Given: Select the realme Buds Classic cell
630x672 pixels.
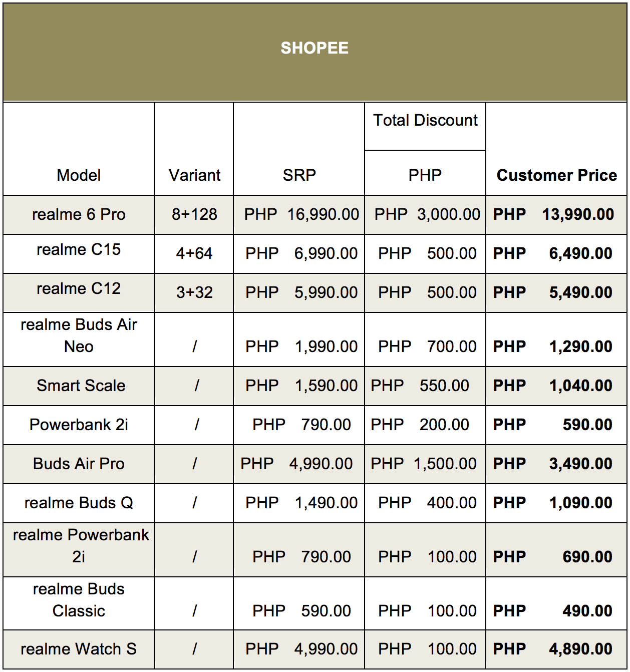Looking at the screenshot, I should [x=79, y=603].
